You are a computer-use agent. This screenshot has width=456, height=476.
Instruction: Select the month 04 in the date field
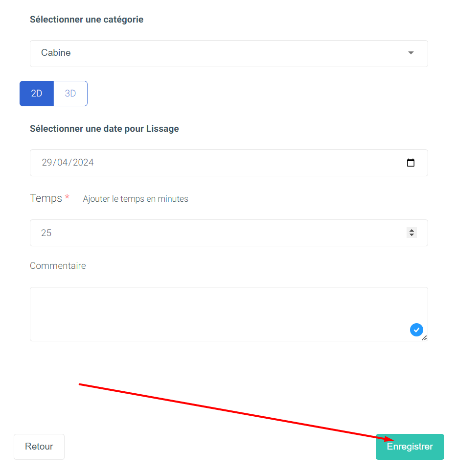[x=62, y=163]
